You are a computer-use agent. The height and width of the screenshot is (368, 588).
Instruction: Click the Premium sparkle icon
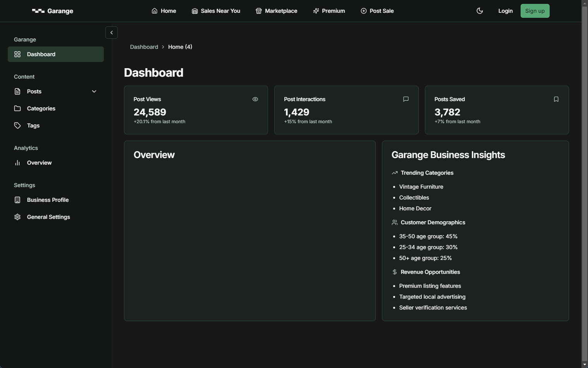[316, 11]
